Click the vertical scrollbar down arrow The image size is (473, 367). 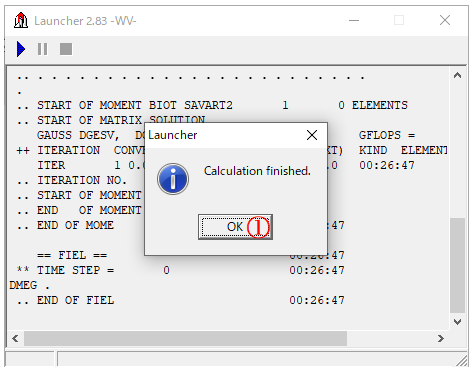(457, 322)
